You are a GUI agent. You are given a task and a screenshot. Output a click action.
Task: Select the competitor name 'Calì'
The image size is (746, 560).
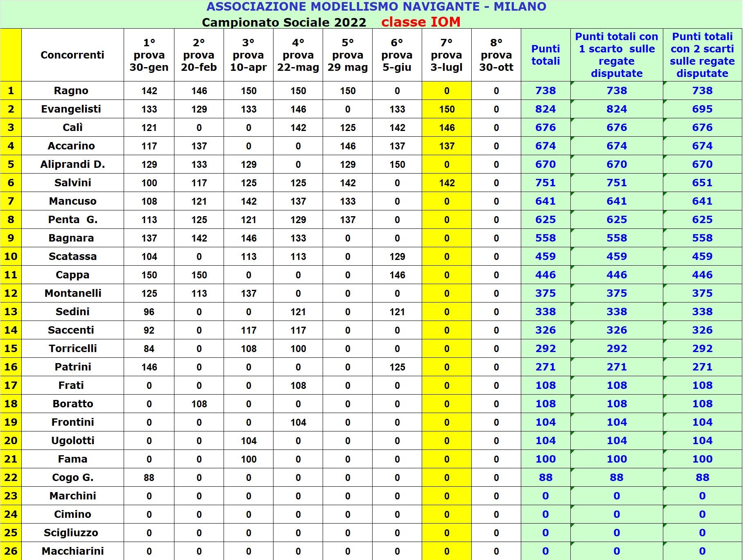(x=72, y=128)
